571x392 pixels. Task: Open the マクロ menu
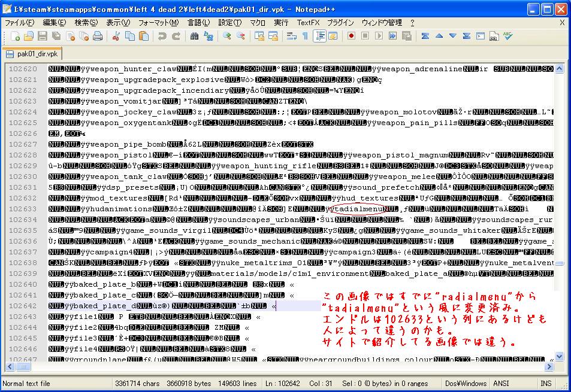258,23
